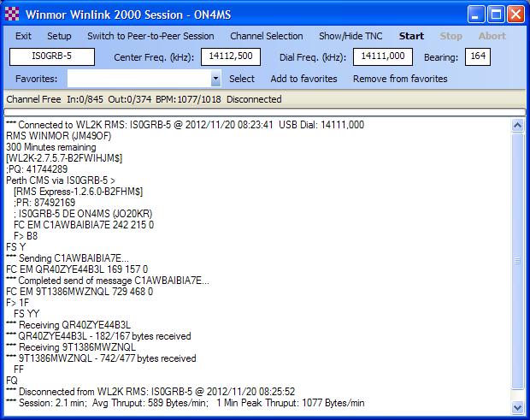Click the scroll up arrow of session log
The height and width of the screenshot is (420, 530).
517,126
